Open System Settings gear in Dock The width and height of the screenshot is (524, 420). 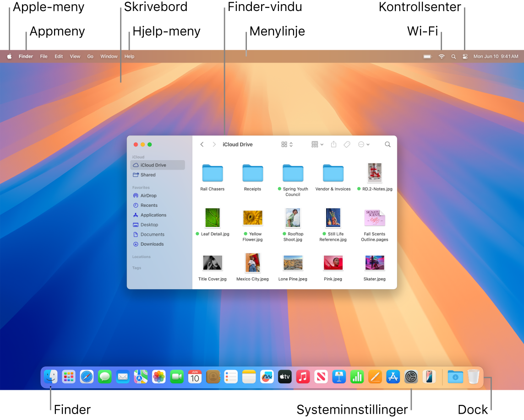point(411,377)
